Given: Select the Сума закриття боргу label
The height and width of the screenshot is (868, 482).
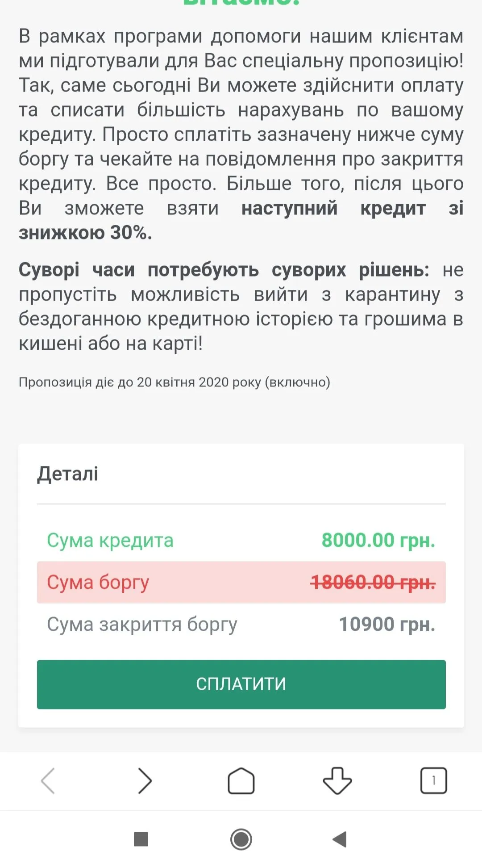Looking at the screenshot, I should coord(142,625).
